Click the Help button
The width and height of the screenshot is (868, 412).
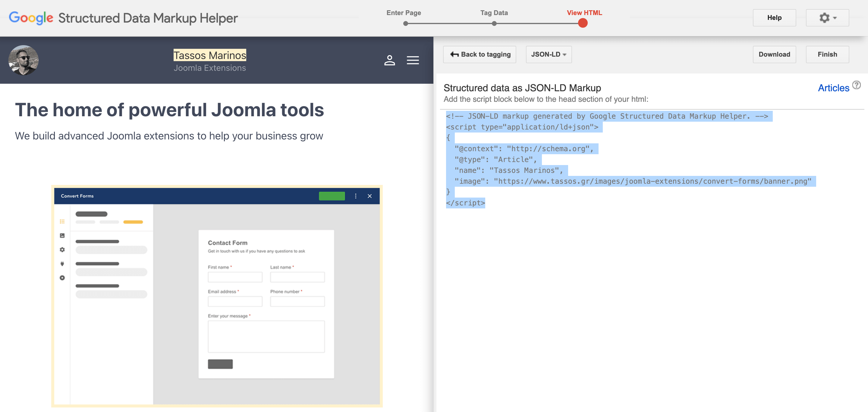pyautogui.click(x=774, y=18)
